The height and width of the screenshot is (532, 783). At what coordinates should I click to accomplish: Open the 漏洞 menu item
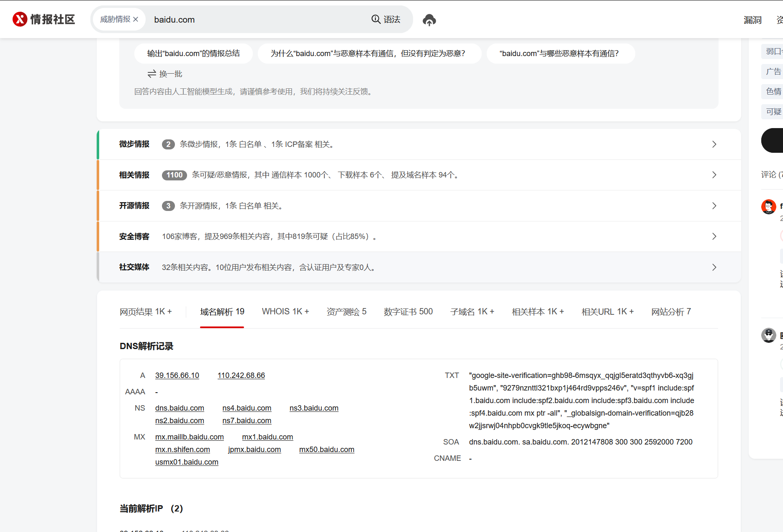752,20
